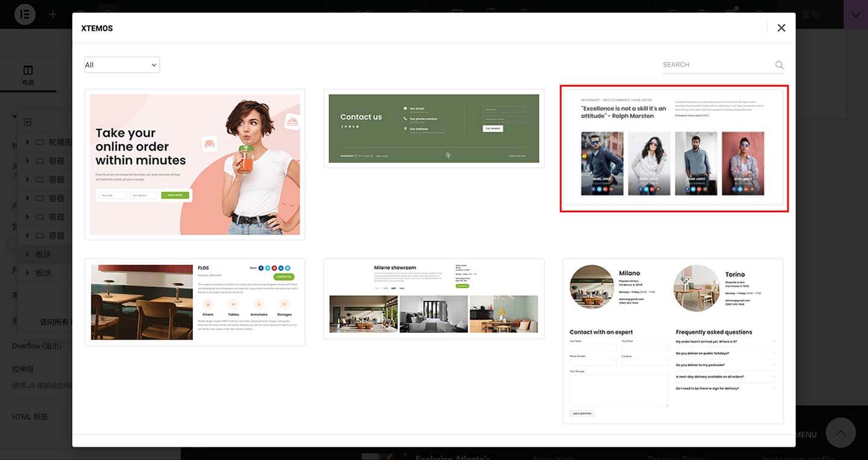Select the 轮播图 row in navigator

(45, 142)
